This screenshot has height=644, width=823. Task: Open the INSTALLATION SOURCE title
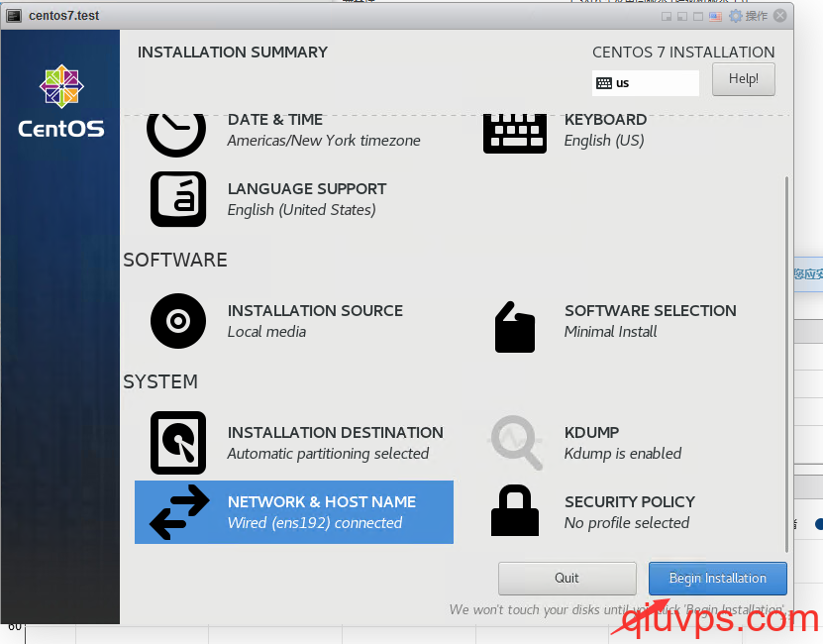click(x=316, y=311)
